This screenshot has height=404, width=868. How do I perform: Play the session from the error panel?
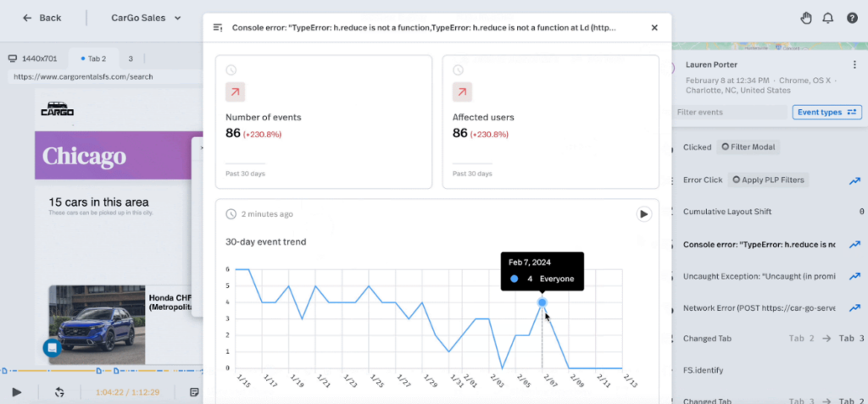(x=643, y=214)
